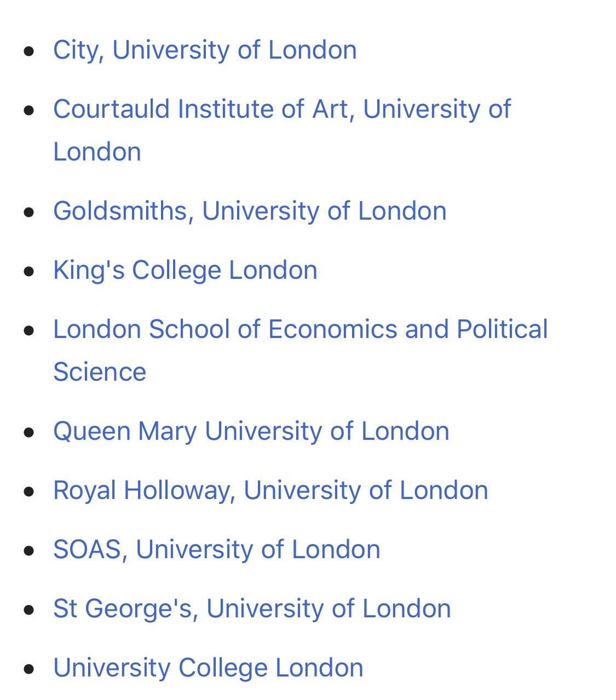Open Royal Holloway, University of London
Screen dimensions: 616x700
(270, 490)
